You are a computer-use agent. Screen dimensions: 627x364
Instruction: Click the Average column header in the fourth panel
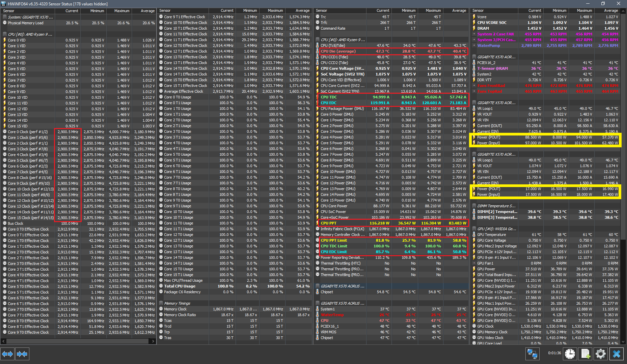coord(607,11)
